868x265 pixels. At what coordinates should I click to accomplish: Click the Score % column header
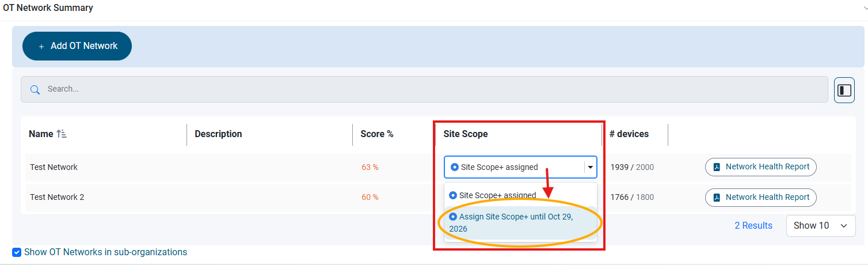(377, 134)
